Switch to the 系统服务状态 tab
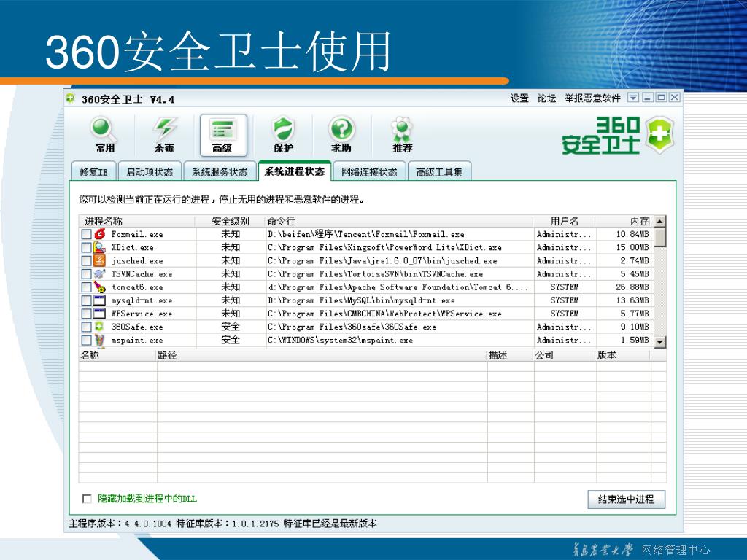This screenshot has width=747, height=560. (x=220, y=172)
